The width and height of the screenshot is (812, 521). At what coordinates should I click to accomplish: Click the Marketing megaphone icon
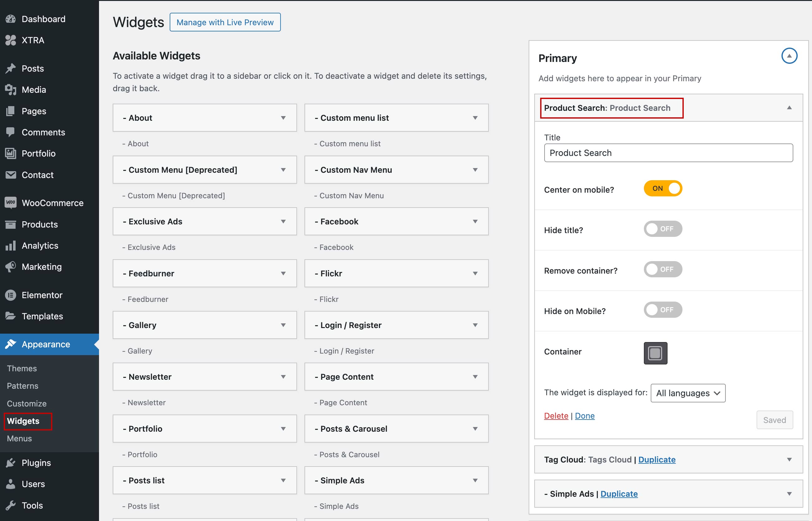11,267
